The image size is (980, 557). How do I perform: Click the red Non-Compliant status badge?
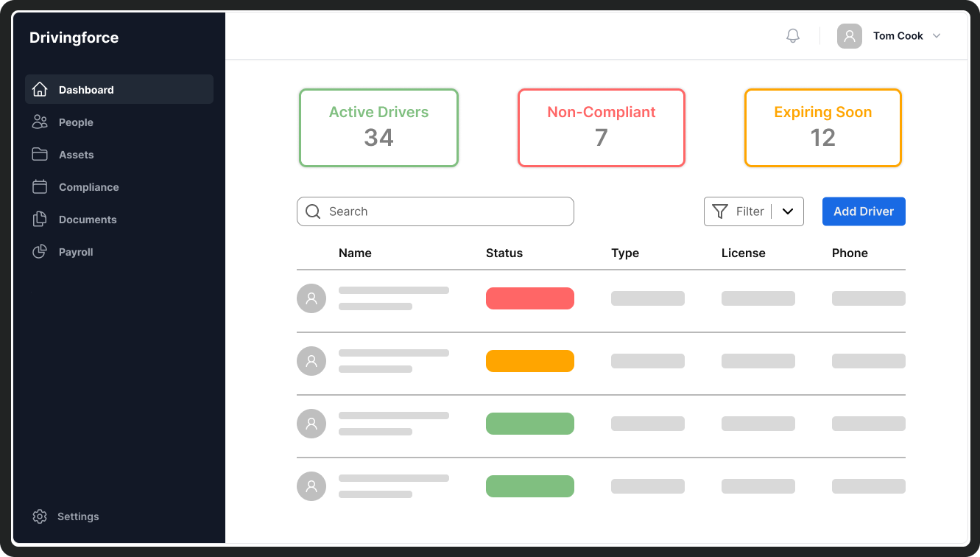coord(529,298)
